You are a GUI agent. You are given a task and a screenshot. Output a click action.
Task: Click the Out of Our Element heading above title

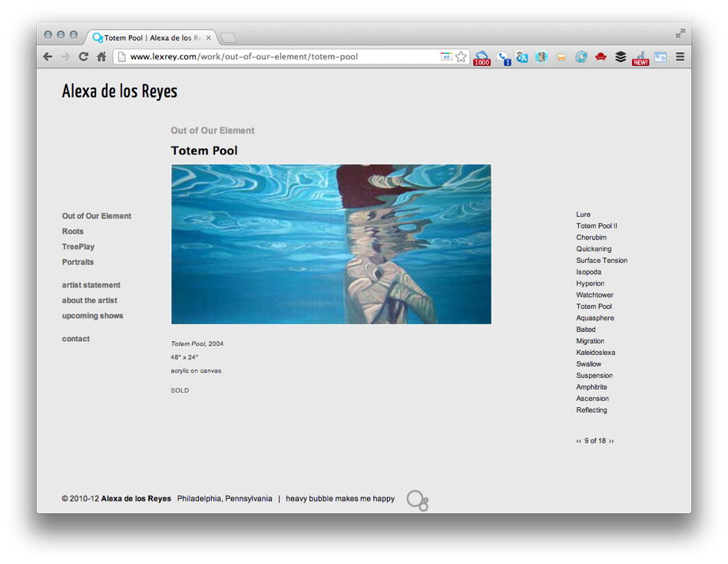[213, 131]
